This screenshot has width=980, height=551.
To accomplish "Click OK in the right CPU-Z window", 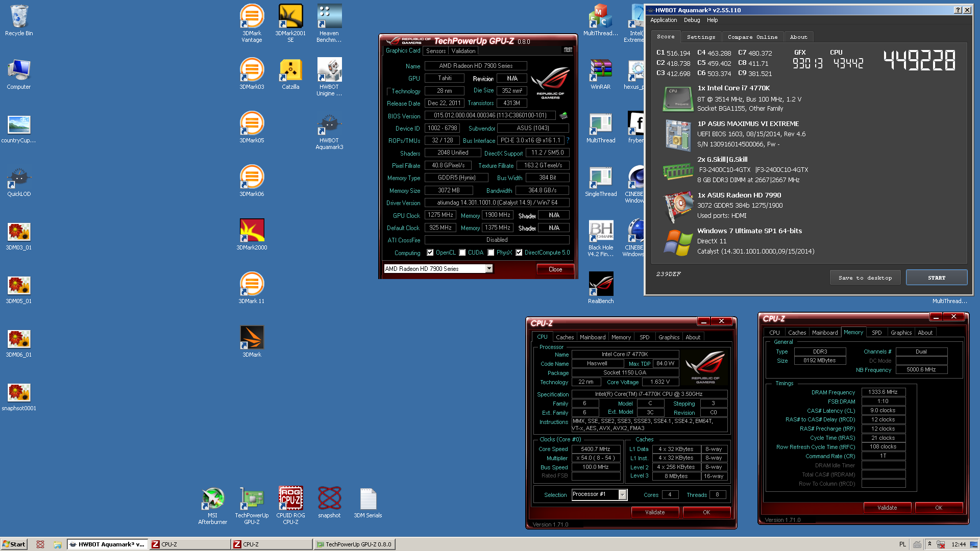I will pos(939,508).
